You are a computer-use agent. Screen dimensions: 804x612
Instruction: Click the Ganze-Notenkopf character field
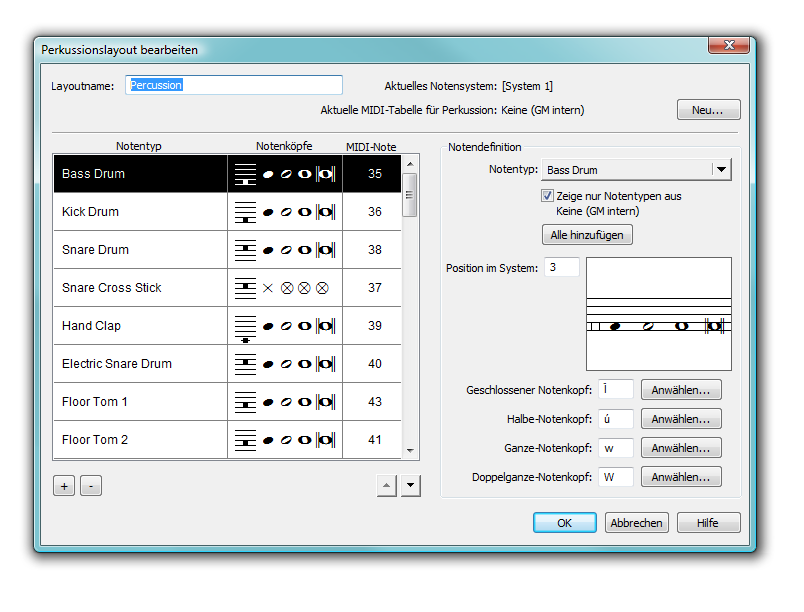(x=616, y=448)
